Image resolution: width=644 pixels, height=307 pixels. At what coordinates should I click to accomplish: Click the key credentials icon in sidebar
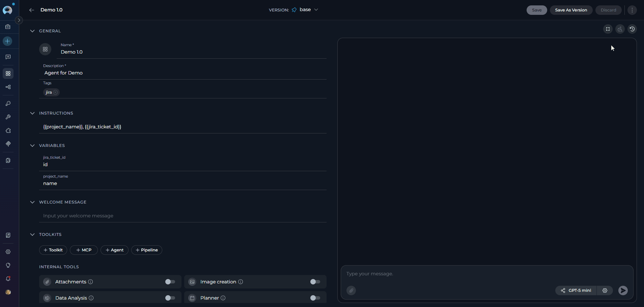[8, 103]
